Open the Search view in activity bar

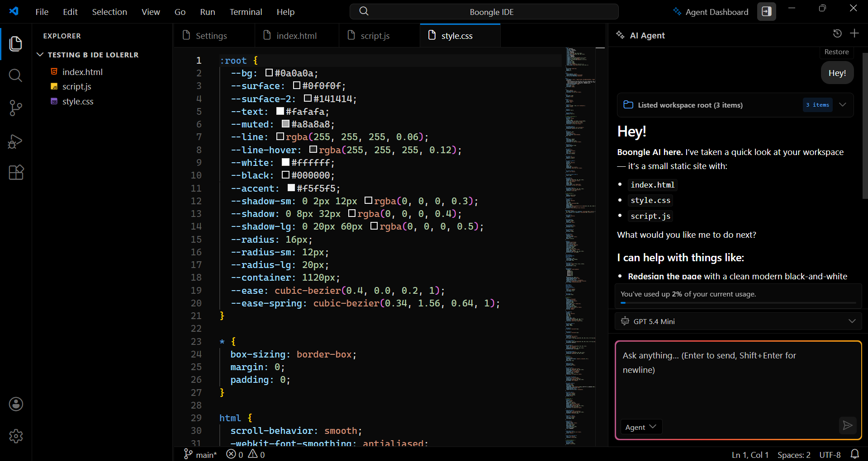click(16, 75)
